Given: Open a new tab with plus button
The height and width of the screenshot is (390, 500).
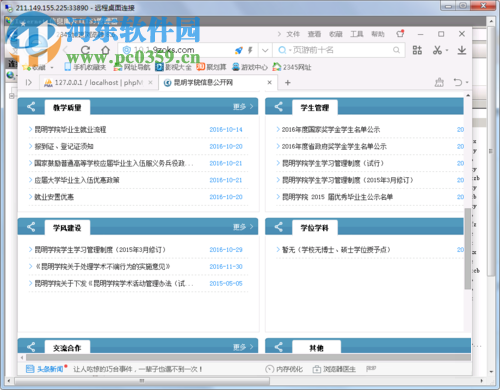Looking at the screenshot, I should 288,82.
